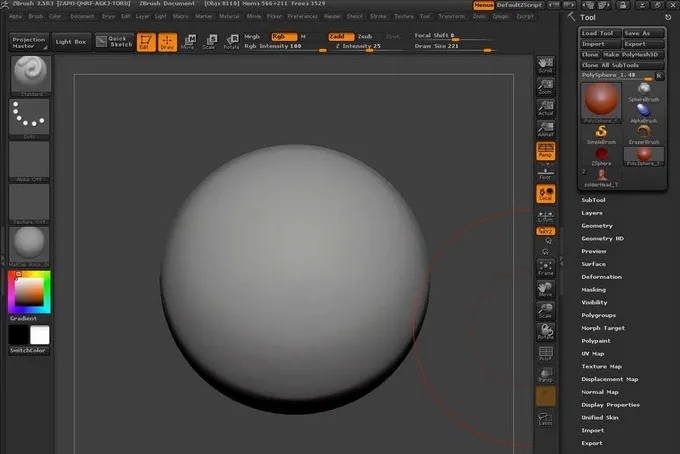This screenshot has height=454, width=680.
Task: Click the Menus button in title bar
Action: 484,5
